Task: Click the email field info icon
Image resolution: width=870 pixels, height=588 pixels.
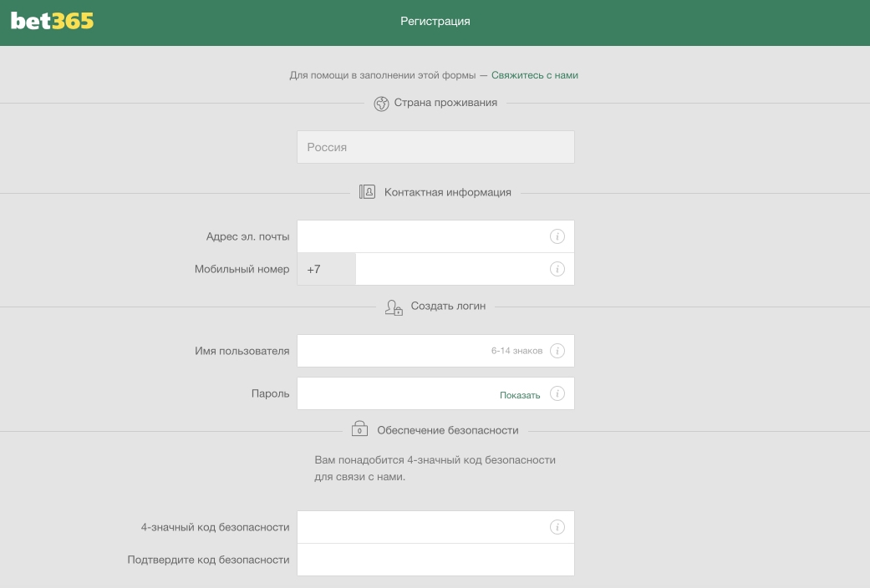Action: [x=557, y=236]
